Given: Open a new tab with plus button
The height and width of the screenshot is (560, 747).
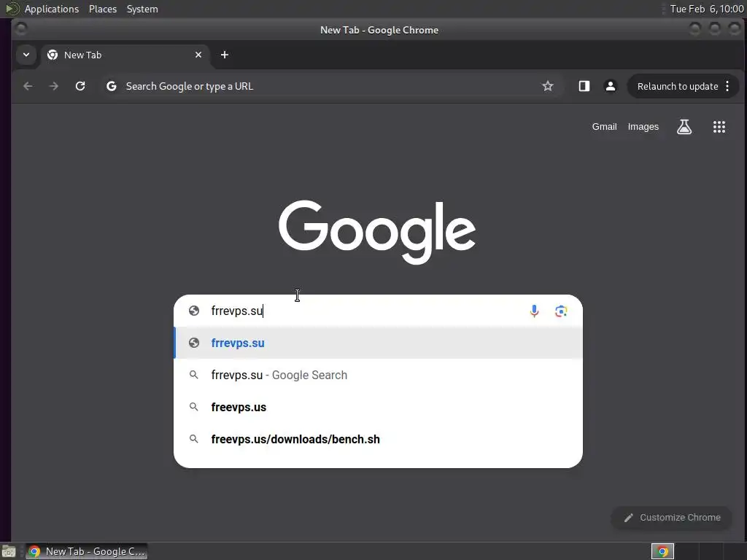Looking at the screenshot, I should pyautogui.click(x=225, y=55).
